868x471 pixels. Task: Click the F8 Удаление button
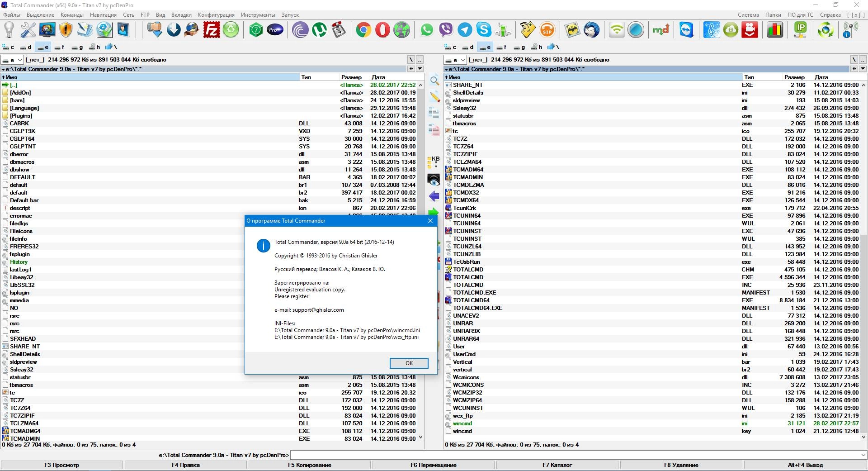681,465
